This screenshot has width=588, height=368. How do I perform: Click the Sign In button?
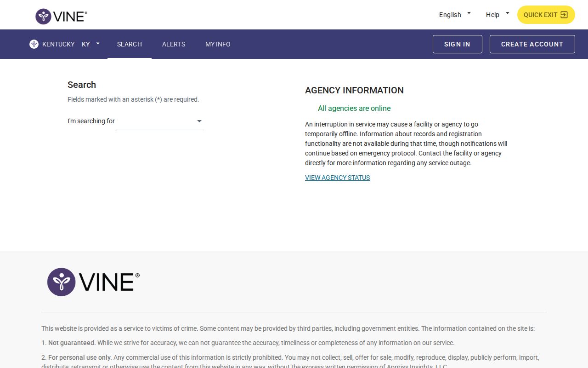coord(457,44)
